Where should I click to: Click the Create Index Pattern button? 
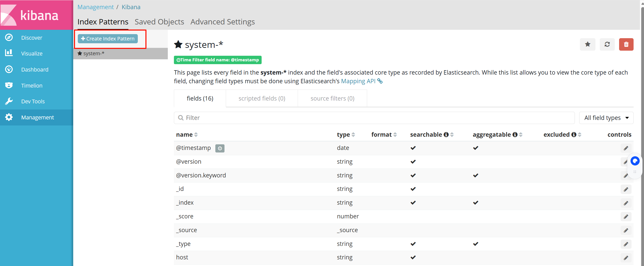pyautogui.click(x=108, y=39)
